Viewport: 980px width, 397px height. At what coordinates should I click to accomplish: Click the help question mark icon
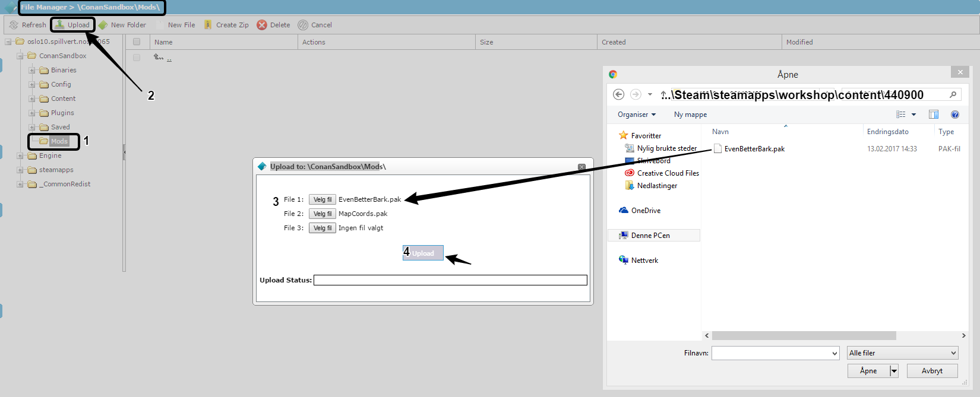pyautogui.click(x=955, y=115)
